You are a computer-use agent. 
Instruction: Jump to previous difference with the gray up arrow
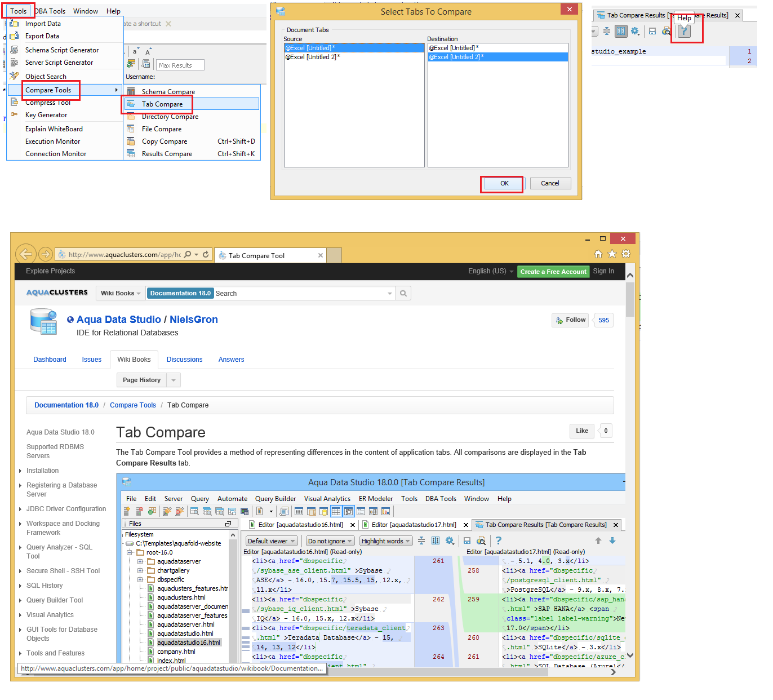[x=598, y=540]
